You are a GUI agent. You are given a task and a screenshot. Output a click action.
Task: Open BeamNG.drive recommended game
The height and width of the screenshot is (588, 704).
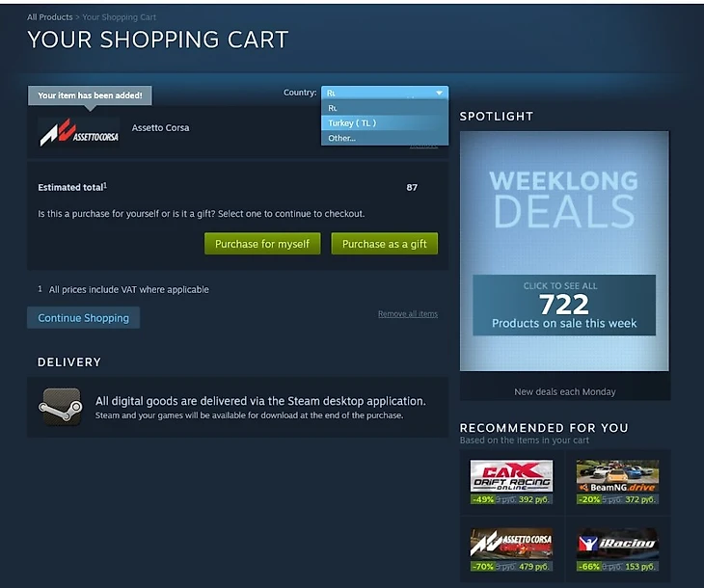(x=617, y=476)
